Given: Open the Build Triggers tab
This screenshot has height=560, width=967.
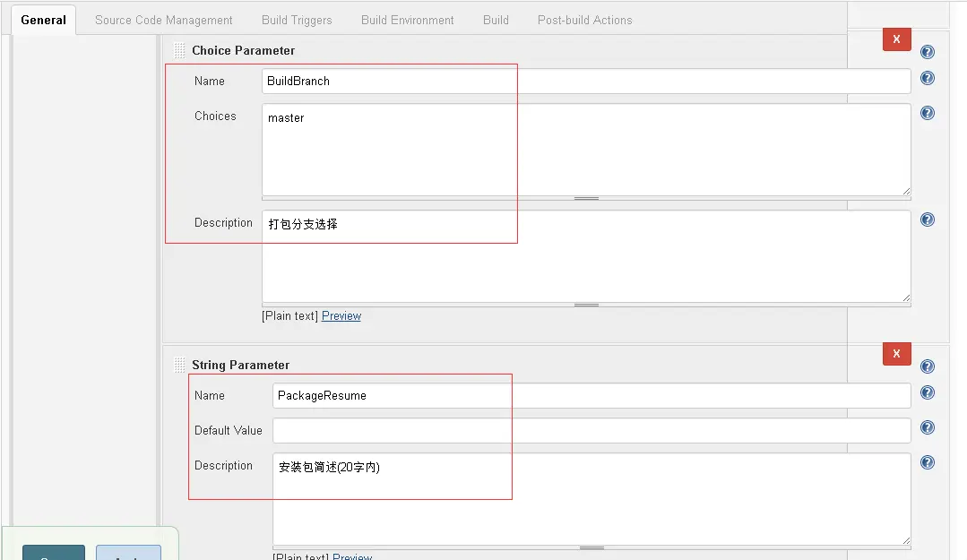Looking at the screenshot, I should tap(297, 19).
